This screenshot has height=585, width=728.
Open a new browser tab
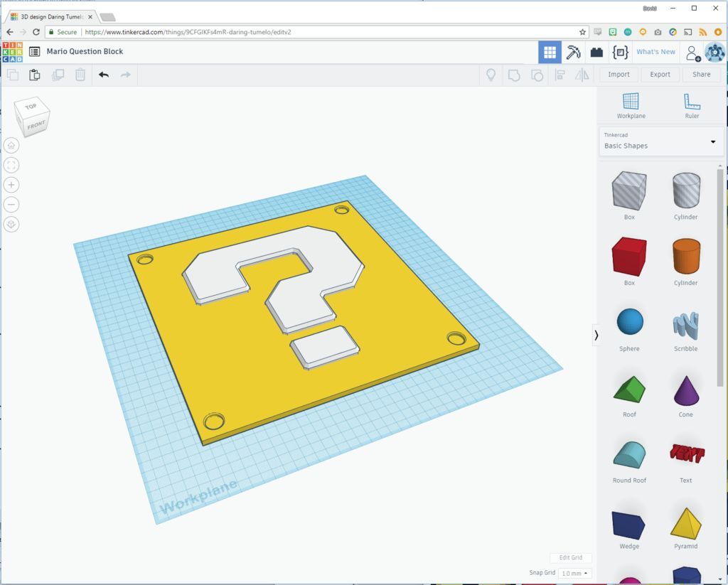[108, 17]
